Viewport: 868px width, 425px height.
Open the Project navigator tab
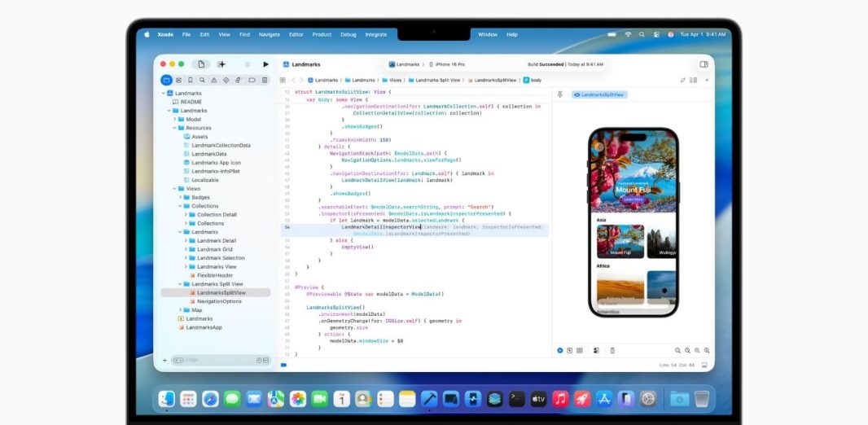pos(166,81)
